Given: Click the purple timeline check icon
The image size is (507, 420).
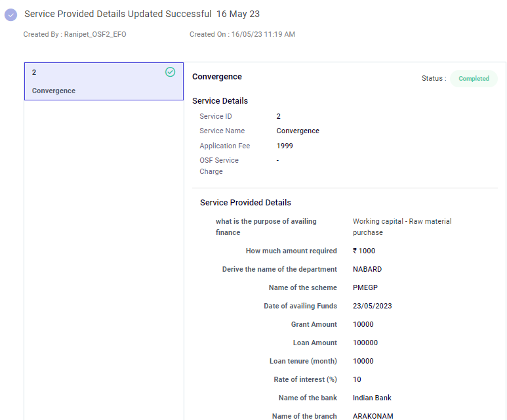Looking at the screenshot, I should (x=10, y=14).
